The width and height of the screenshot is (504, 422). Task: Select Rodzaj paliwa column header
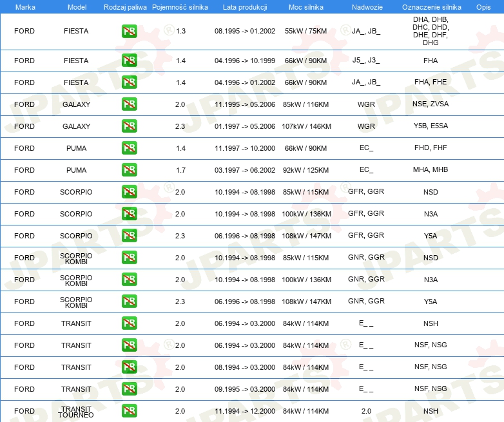[125, 7]
